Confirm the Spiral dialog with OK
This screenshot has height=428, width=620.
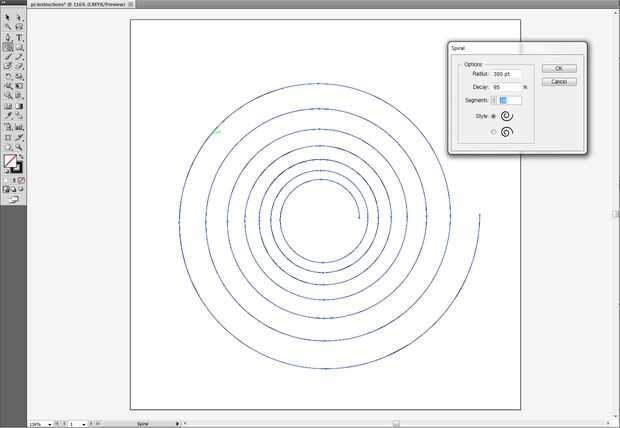(559, 68)
